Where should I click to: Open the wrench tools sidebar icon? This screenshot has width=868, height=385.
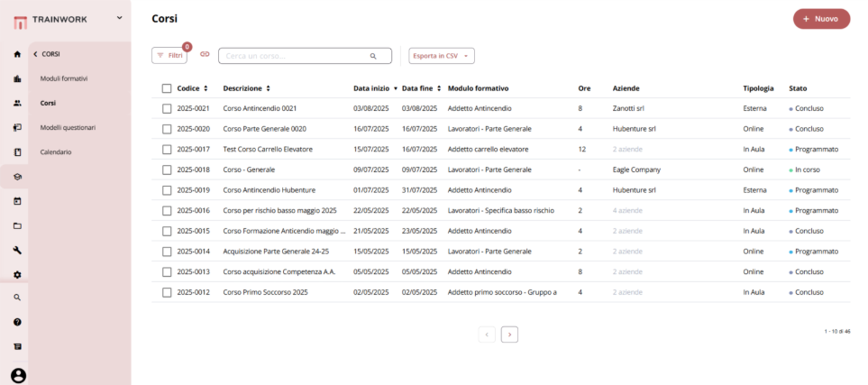coord(17,251)
